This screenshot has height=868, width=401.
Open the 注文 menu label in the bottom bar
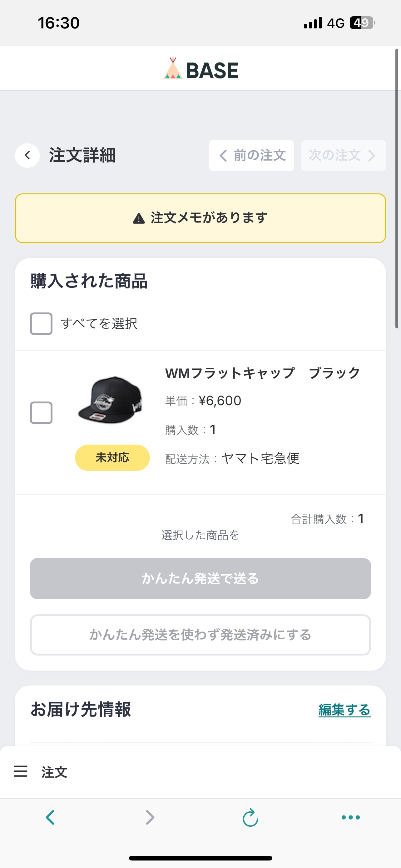click(x=54, y=772)
